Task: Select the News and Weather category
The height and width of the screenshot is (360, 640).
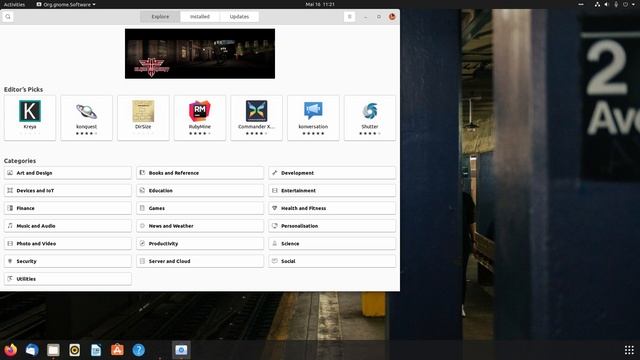Action: click(200, 226)
